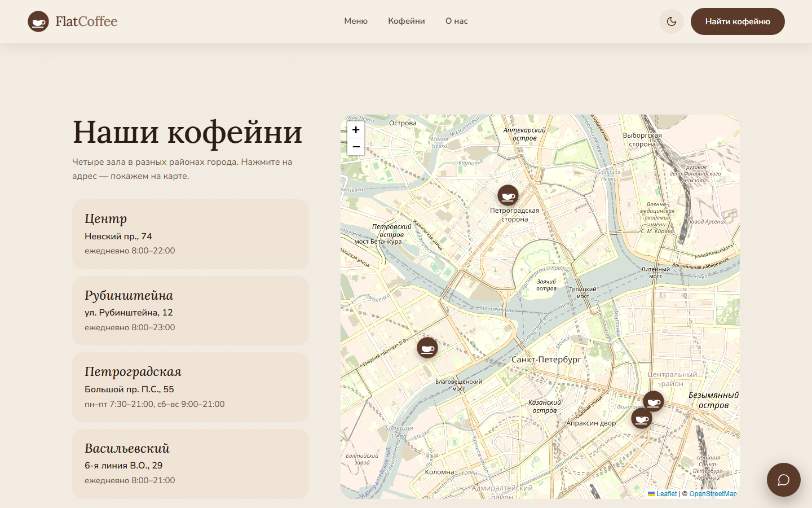Click the Найти кофейню button
The image size is (812, 508).
click(738, 21)
